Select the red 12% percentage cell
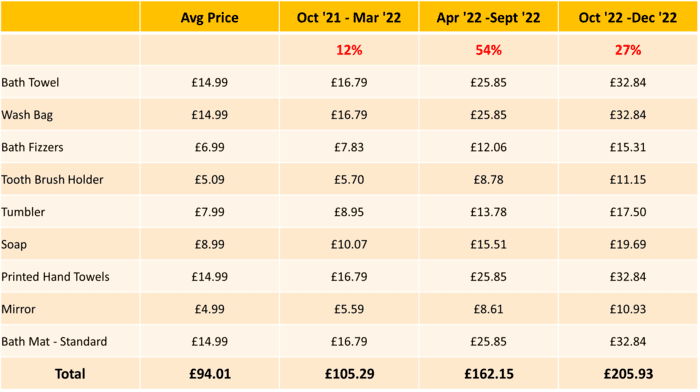Screen dimensions: 700x392 pyautogui.click(x=349, y=50)
